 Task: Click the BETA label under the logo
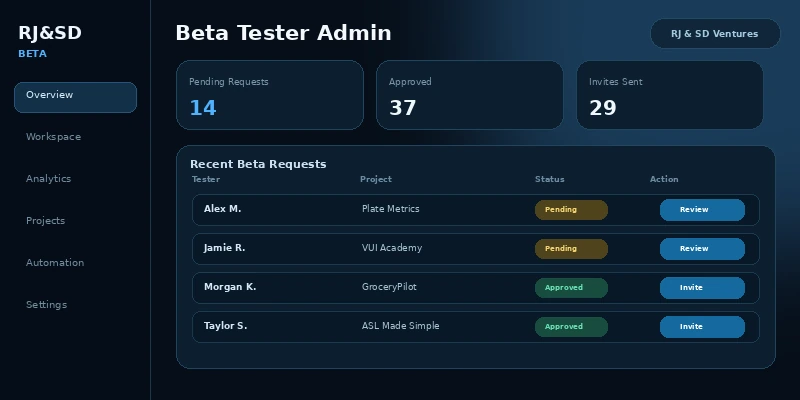pos(33,54)
